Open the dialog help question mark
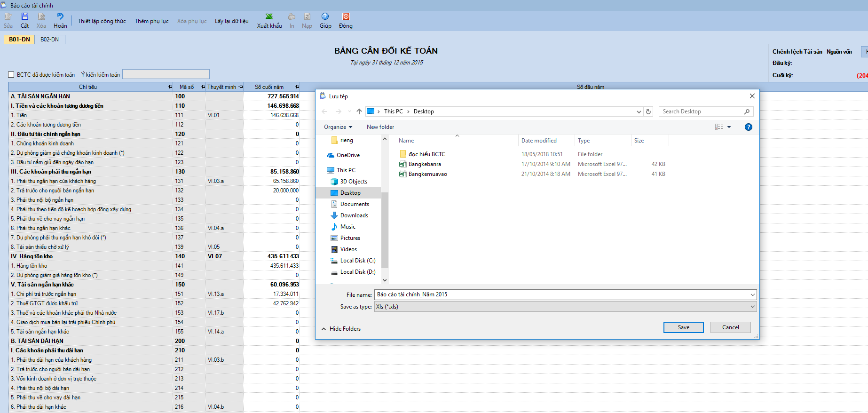868x413 pixels. click(749, 127)
